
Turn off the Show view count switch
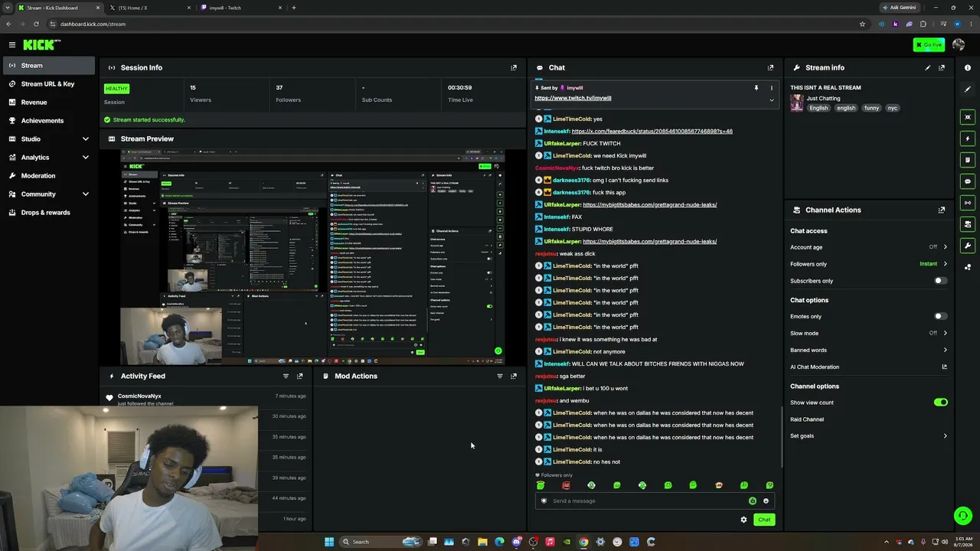click(940, 403)
